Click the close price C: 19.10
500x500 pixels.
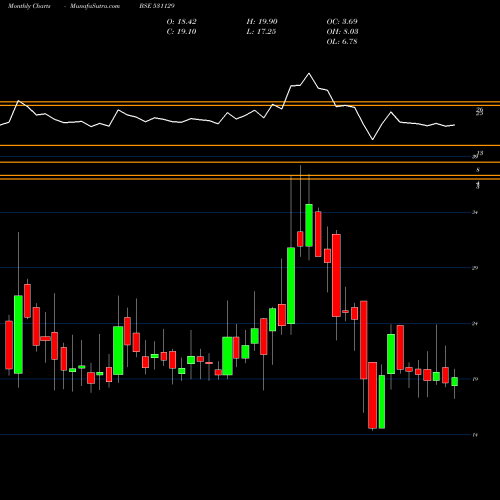[181, 32]
